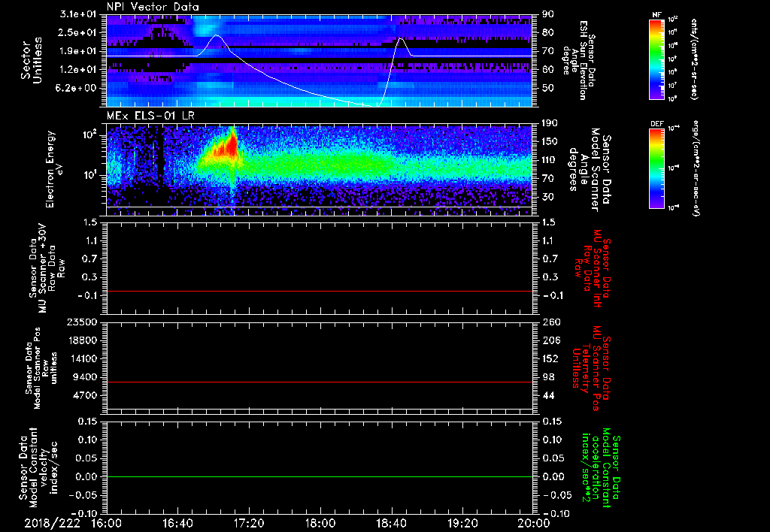The width and height of the screenshot is (770, 532).
Task: Click the '98' telemetry tick label
Action: click(x=547, y=377)
